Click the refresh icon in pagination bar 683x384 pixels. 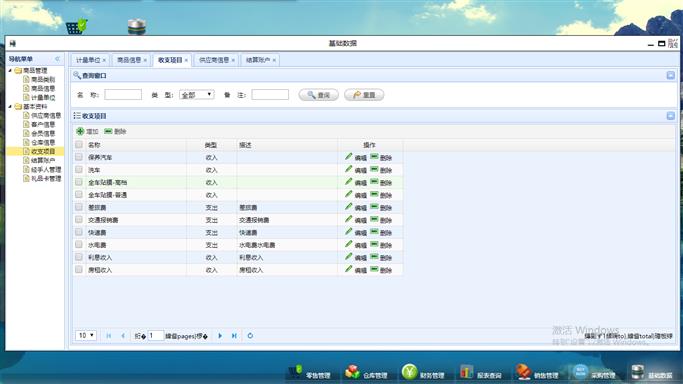[250, 336]
